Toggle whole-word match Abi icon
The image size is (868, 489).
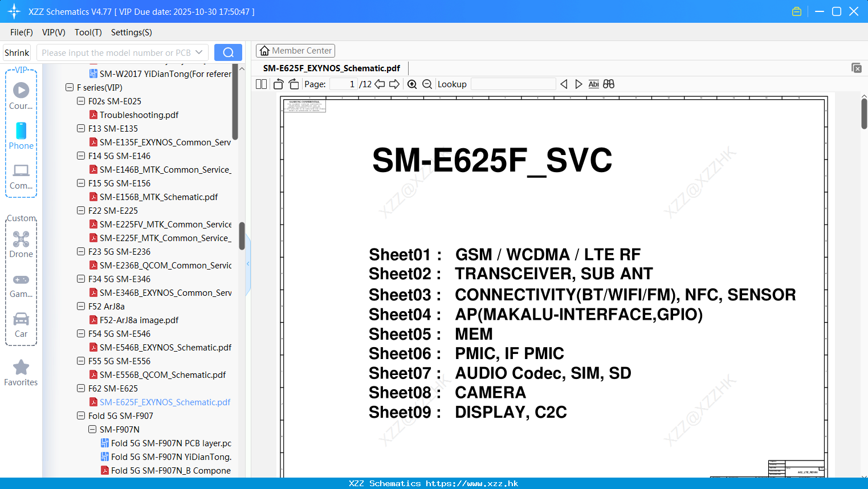coord(594,84)
